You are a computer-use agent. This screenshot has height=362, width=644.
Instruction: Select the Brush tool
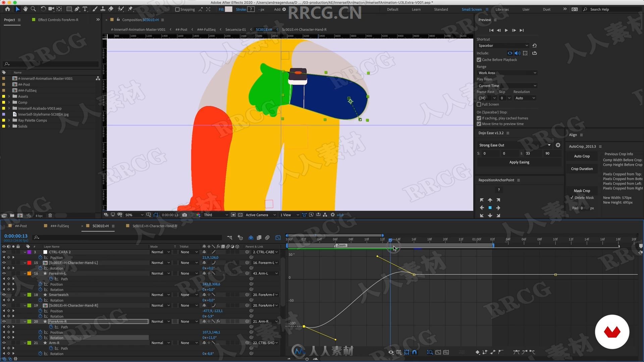point(95,9)
